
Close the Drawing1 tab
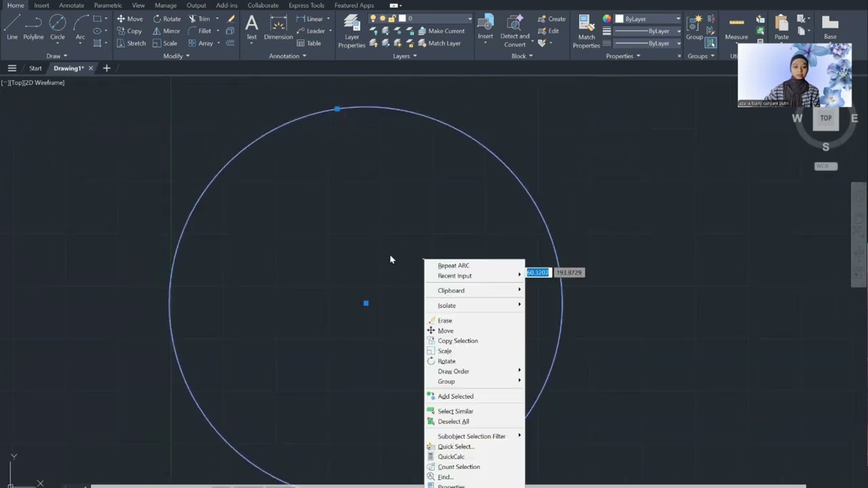pyautogui.click(x=90, y=68)
